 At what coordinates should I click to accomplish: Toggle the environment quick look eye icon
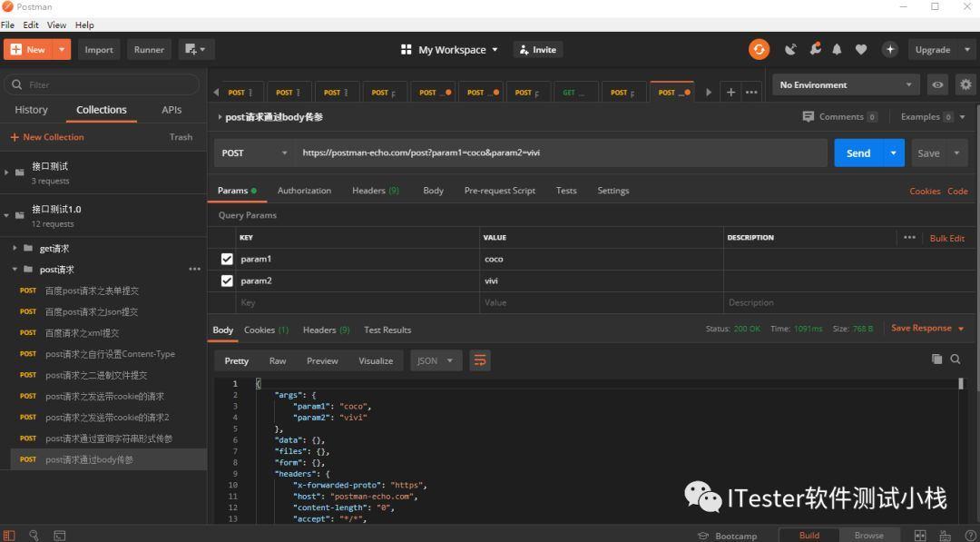pos(937,85)
